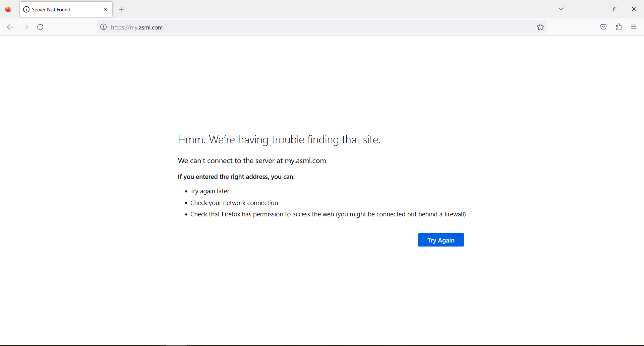This screenshot has width=644, height=346.
Task: Click the site information shield icon
Action: (x=103, y=27)
